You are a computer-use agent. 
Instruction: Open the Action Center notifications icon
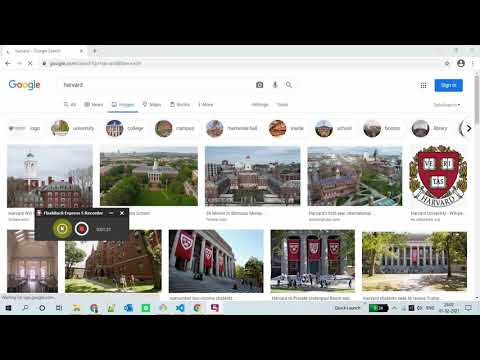pos(468,308)
